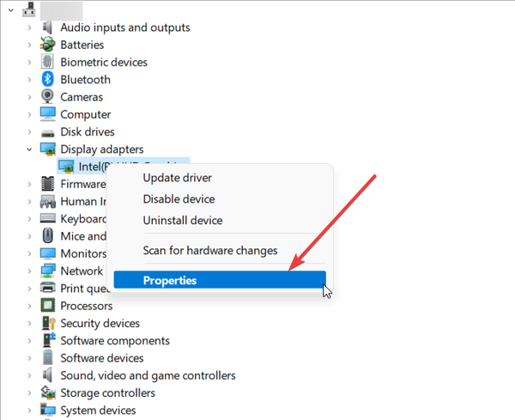Collapse the root computer node
515x420 pixels.
click(x=9, y=10)
